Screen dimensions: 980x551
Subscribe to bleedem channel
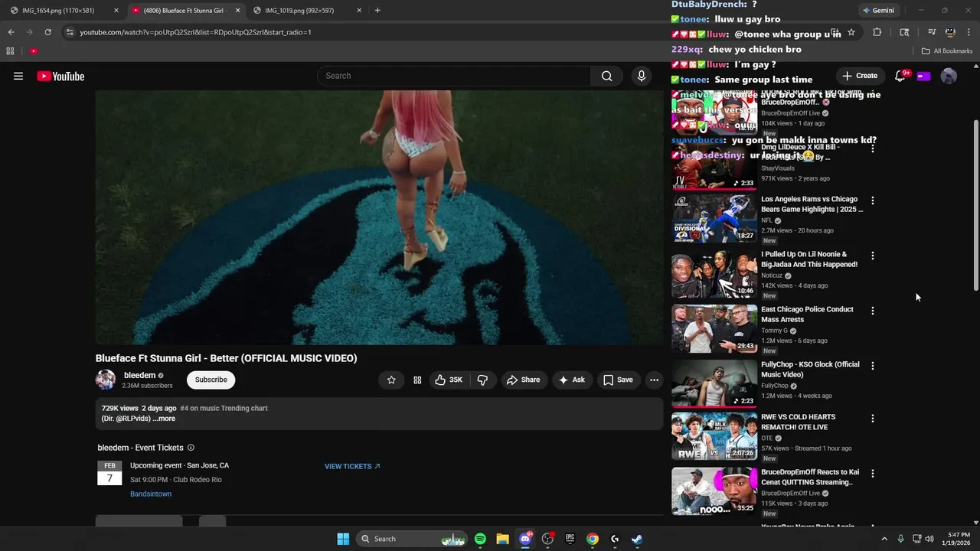coord(211,380)
